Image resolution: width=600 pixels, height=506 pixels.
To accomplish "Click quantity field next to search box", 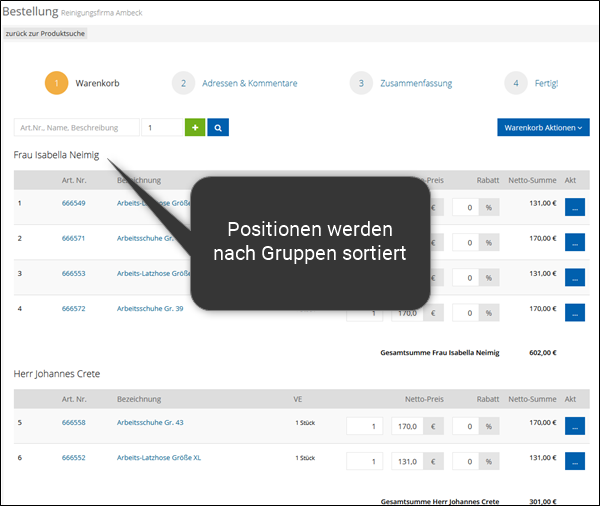I will point(162,128).
